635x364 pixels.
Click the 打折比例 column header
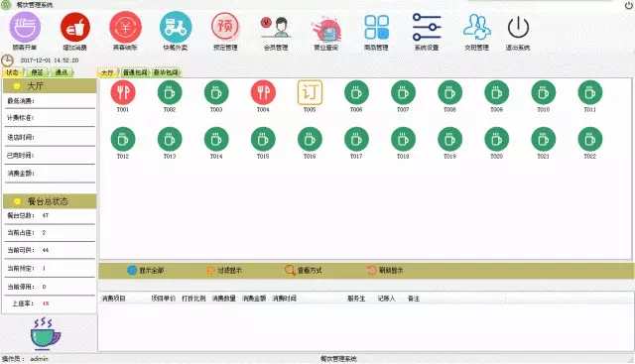(194, 299)
